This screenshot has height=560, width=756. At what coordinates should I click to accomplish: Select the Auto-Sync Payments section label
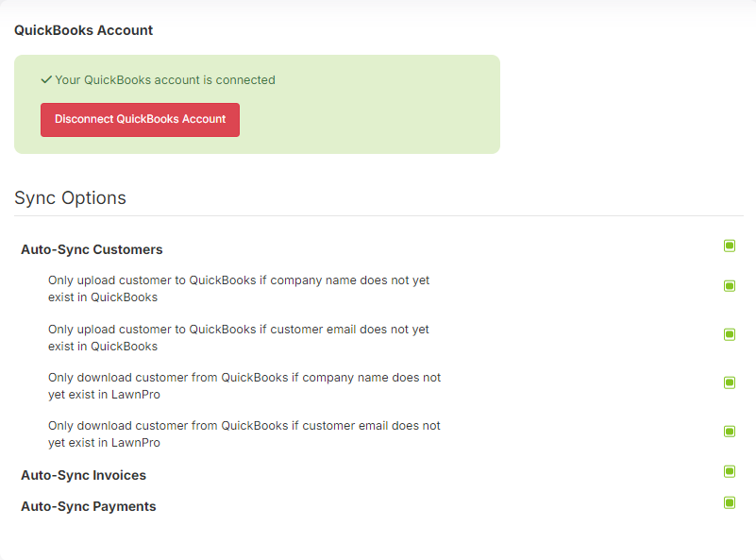pos(88,506)
